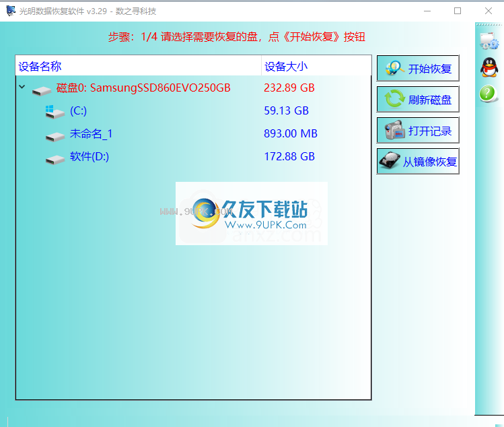Click the Windows drive icon for (C:)
This screenshot has width=504, height=427.
point(55,112)
